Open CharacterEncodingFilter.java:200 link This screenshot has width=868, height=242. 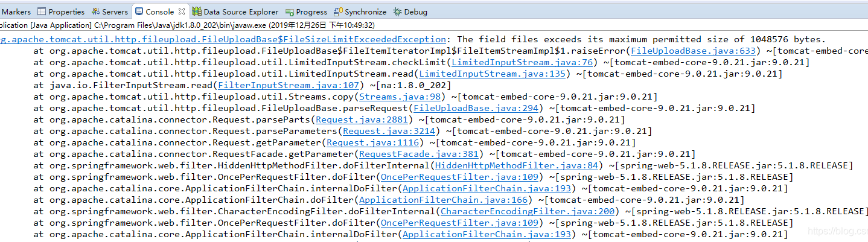pos(528,211)
